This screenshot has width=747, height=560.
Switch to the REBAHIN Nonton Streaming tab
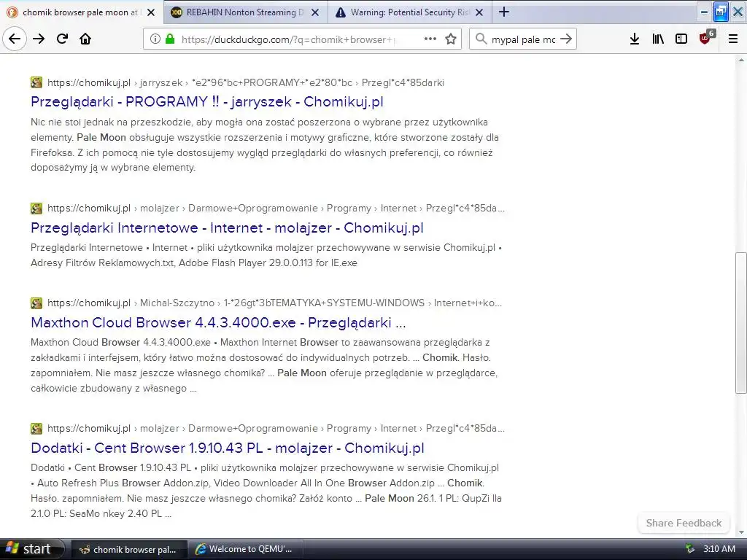tap(245, 12)
